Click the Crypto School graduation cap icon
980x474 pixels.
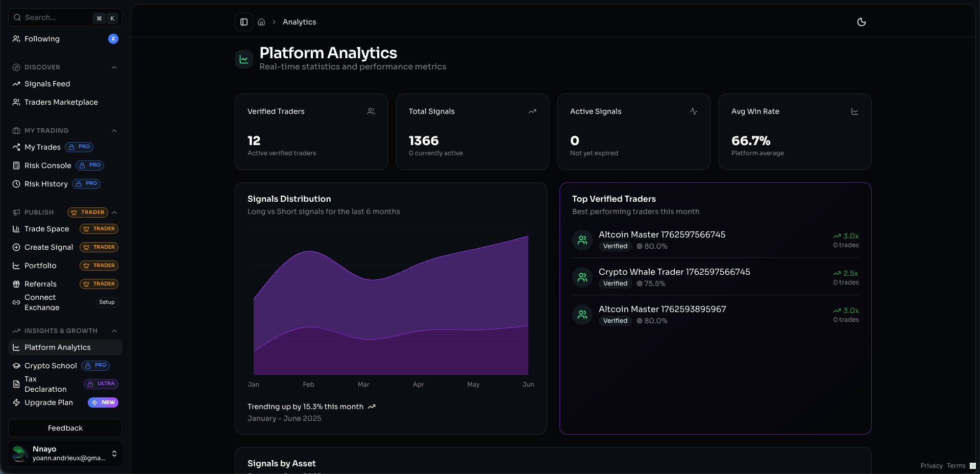point(16,366)
